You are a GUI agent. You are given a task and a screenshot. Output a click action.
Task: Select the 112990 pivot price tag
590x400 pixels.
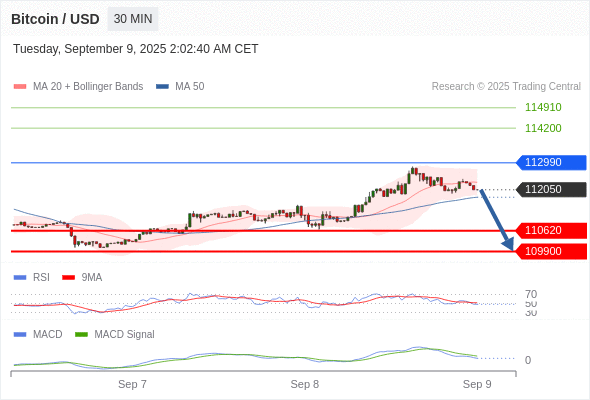[551, 163]
